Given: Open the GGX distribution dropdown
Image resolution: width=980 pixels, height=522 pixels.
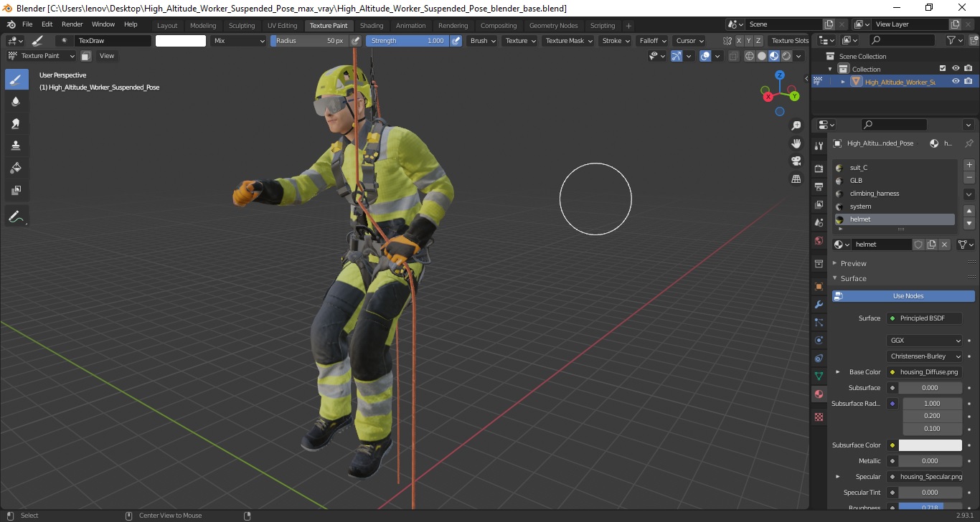Looking at the screenshot, I should click(x=925, y=341).
